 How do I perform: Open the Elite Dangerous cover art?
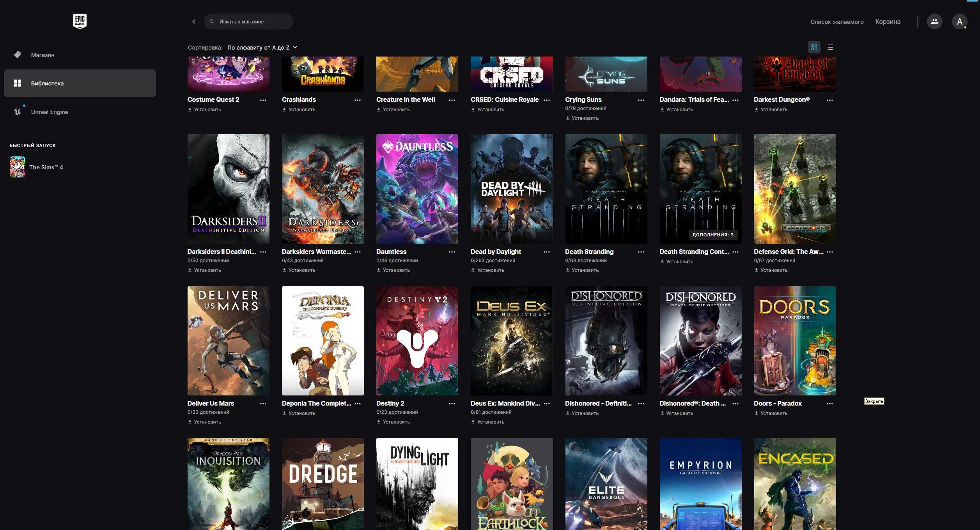(606, 484)
